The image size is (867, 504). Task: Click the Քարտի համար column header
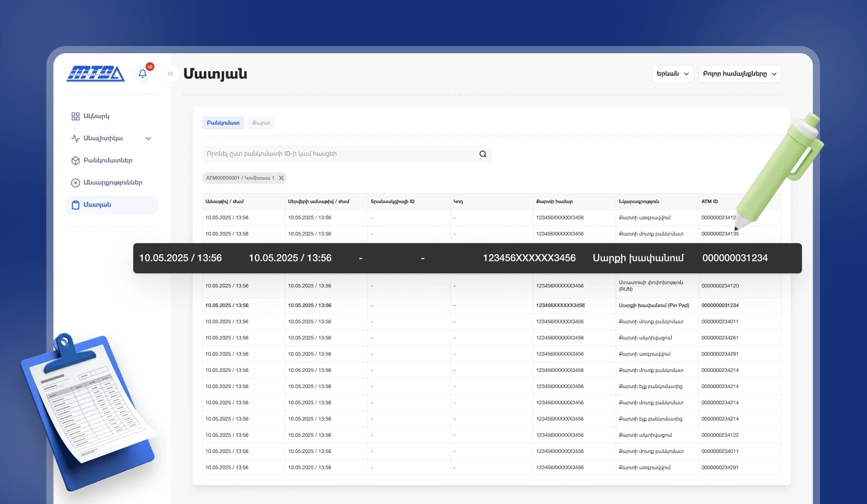554,202
